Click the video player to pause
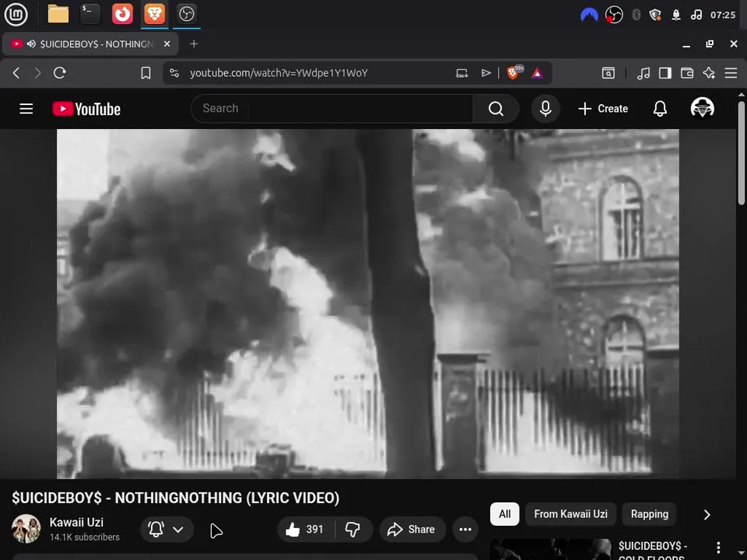The width and height of the screenshot is (747, 560). coord(368,303)
